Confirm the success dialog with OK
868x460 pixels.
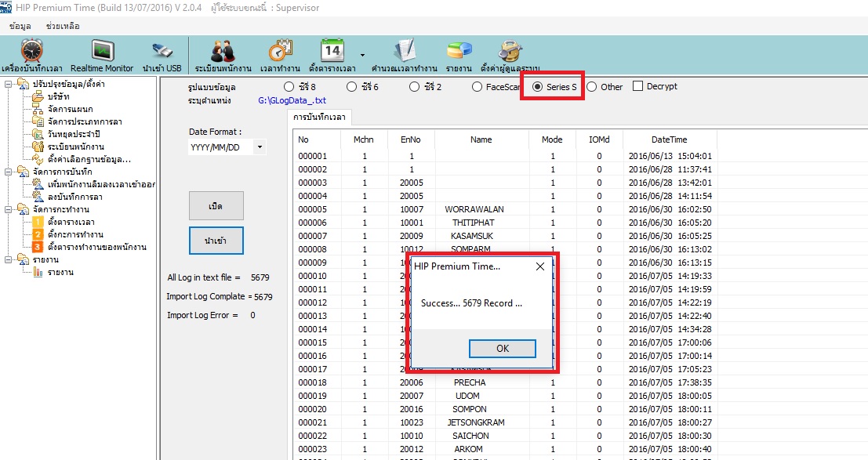(502, 348)
